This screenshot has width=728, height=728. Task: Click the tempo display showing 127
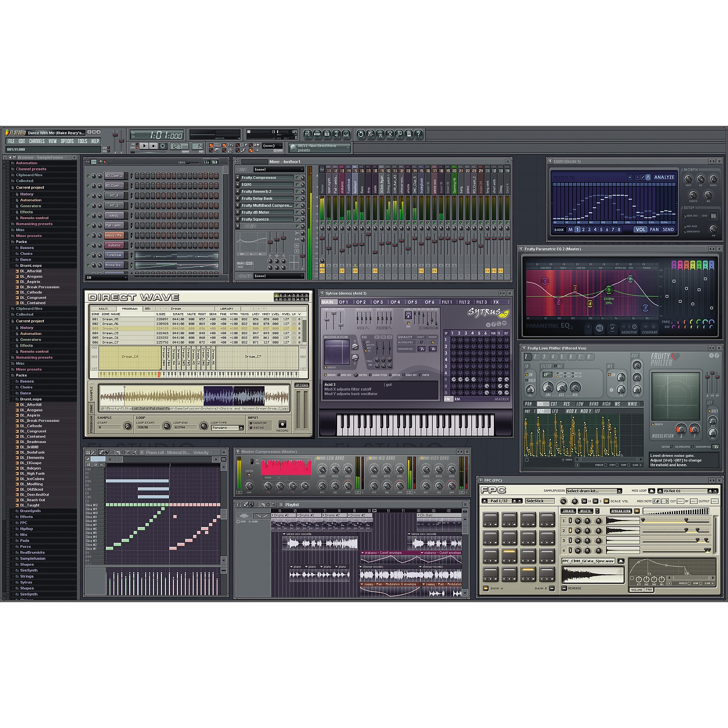(179, 146)
